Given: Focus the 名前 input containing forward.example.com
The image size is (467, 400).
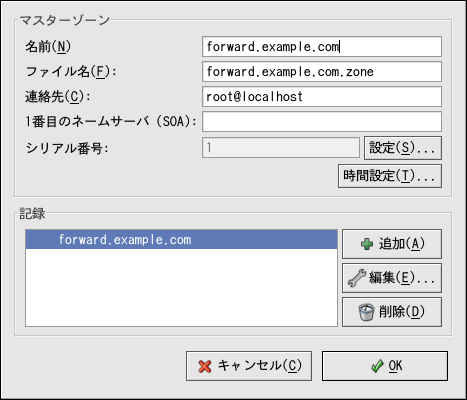Looking at the screenshot, I should (x=322, y=47).
